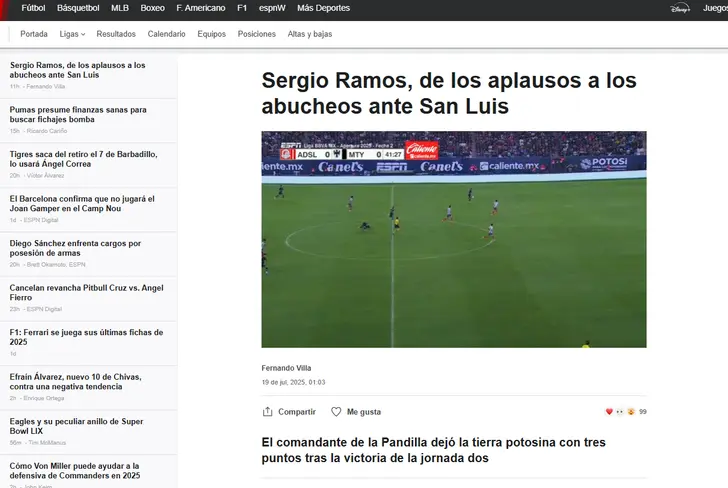Click author name Fernando Villa under video

[286, 368]
